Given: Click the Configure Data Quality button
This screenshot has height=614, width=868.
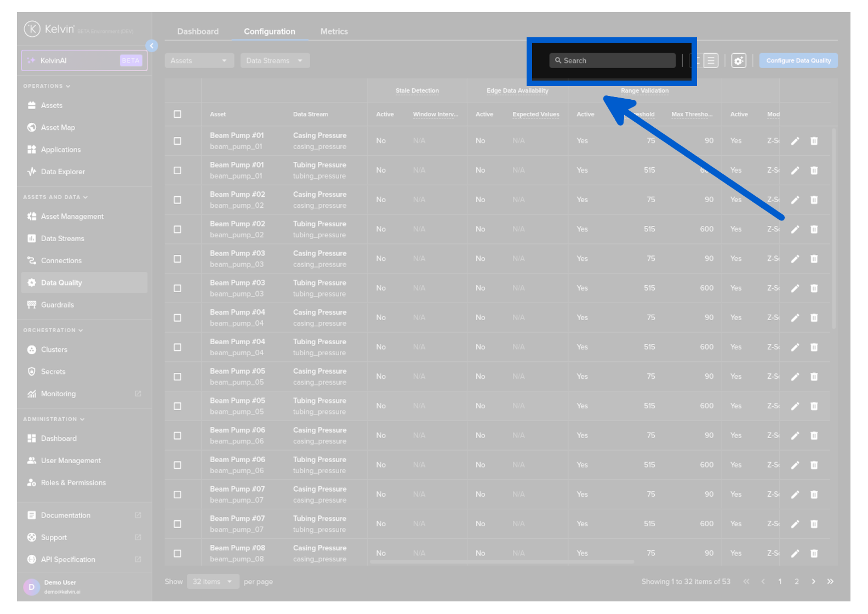Looking at the screenshot, I should pyautogui.click(x=798, y=61).
